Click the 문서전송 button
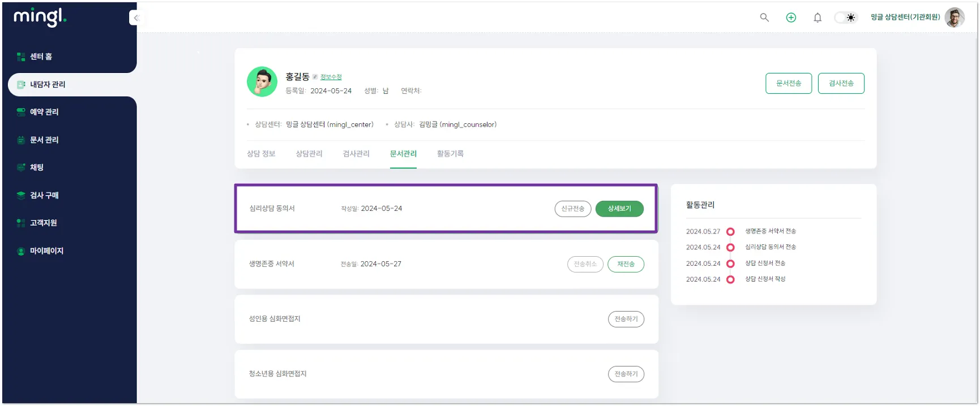Image resolution: width=980 pixels, height=406 pixels. point(788,83)
